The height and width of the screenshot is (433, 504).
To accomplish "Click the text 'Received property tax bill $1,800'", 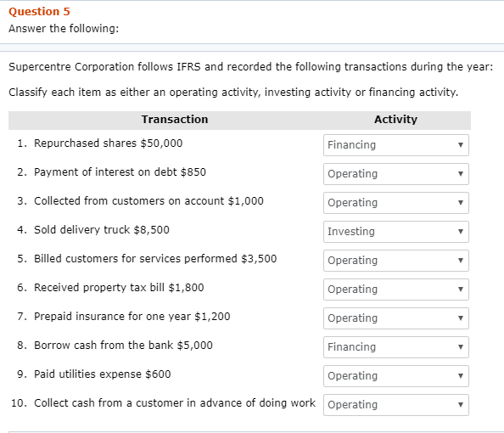I will 119,288.
